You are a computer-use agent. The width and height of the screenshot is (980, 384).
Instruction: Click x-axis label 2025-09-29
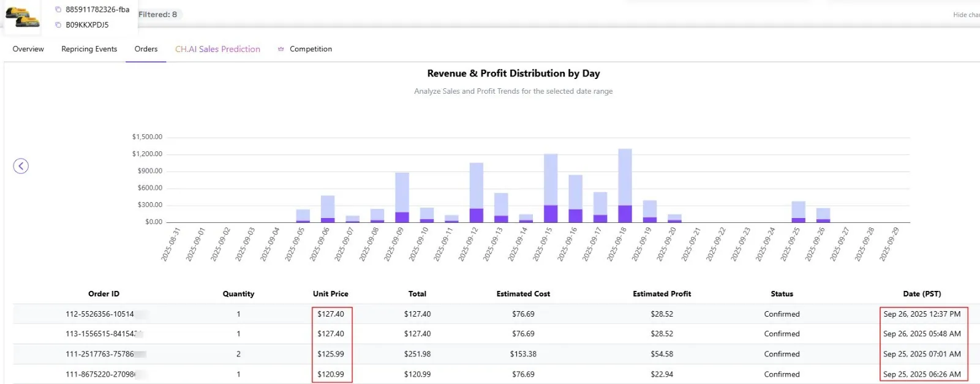(x=889, y=244)
